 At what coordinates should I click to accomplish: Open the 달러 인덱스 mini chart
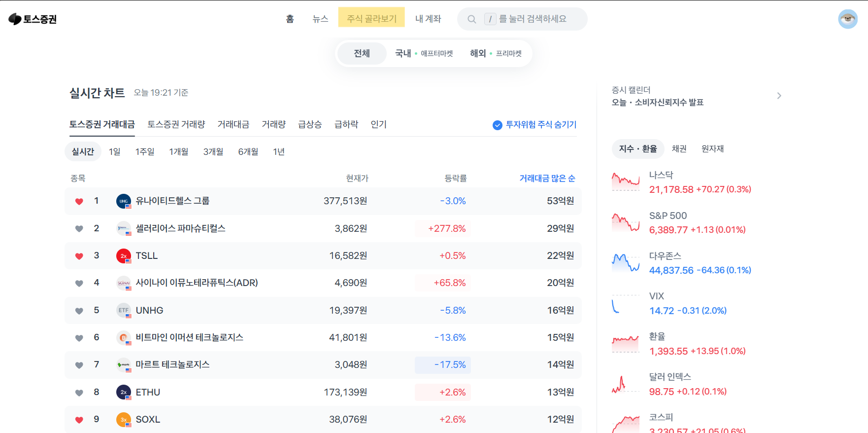pos(626,384)
